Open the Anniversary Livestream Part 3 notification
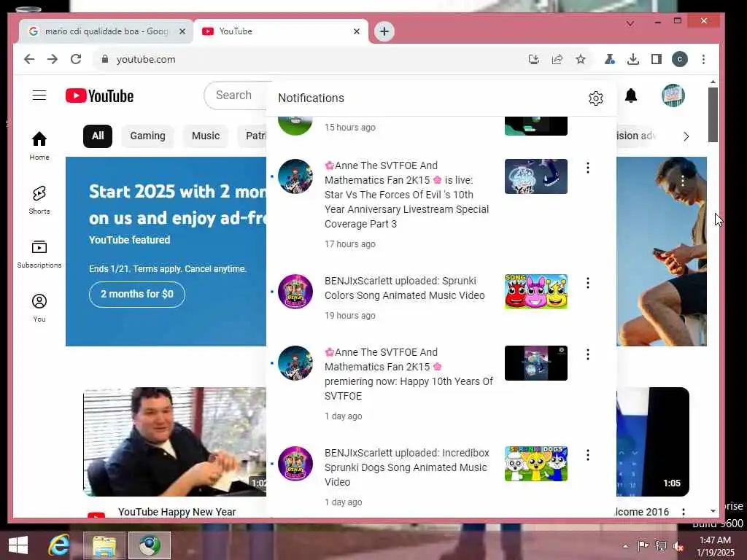The image size is (747, 560). [x=407, y=195]
